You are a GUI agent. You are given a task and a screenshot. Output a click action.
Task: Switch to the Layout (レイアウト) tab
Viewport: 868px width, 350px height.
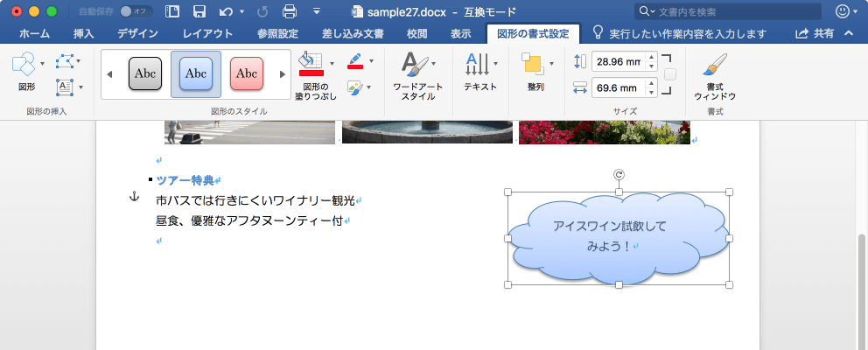[208, 34]
